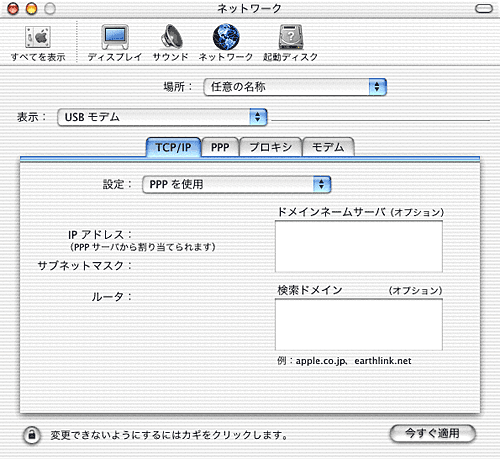Click inside the 検索ドメイン text box
Viewport: 500px width, 459px height.
tap(359, 324)
